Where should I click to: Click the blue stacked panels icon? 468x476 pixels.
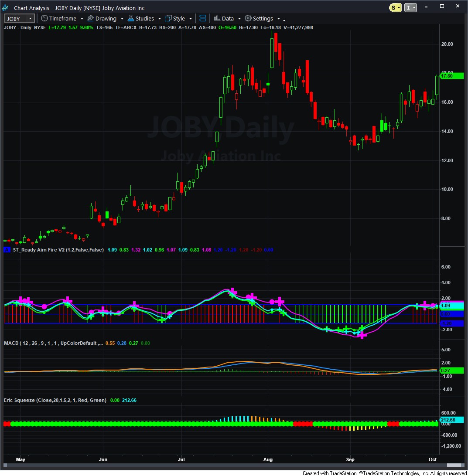pyautogui.click(x=202, y=18)
